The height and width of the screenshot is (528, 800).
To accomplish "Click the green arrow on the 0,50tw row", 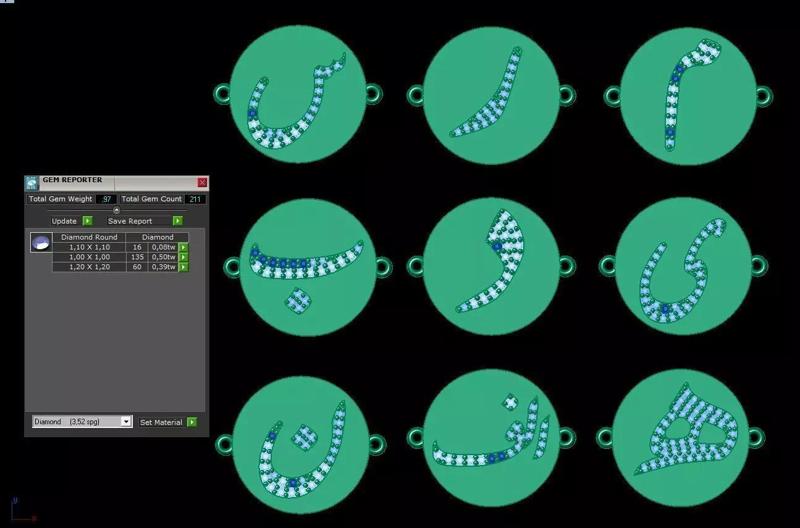I will pyautogui.click(x=183, y=257).
